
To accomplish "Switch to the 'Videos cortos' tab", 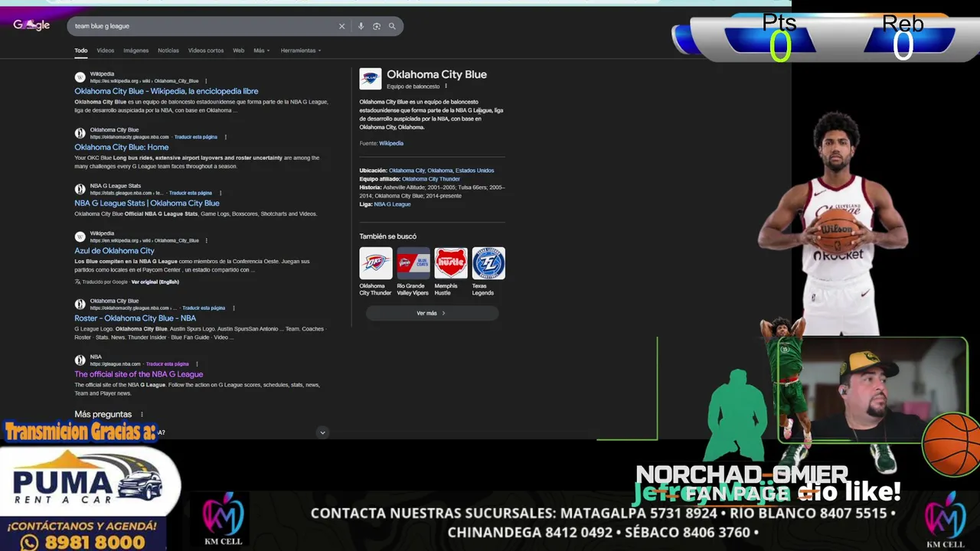I will (x=206, y=51).
